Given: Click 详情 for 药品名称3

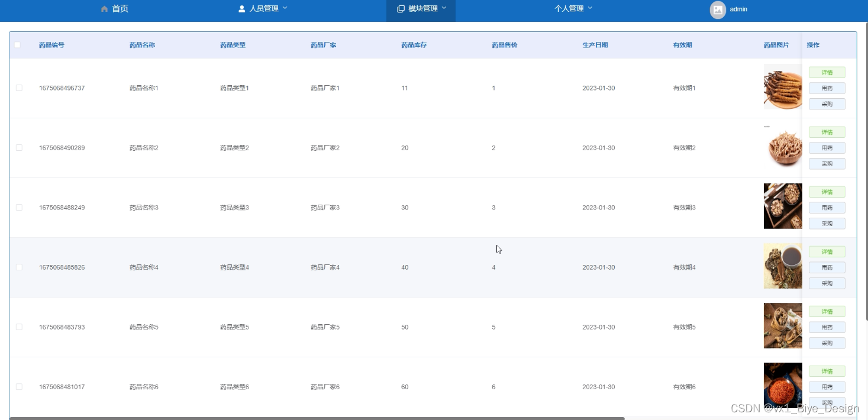Looking at the screenshot, I should pos(827,192).
